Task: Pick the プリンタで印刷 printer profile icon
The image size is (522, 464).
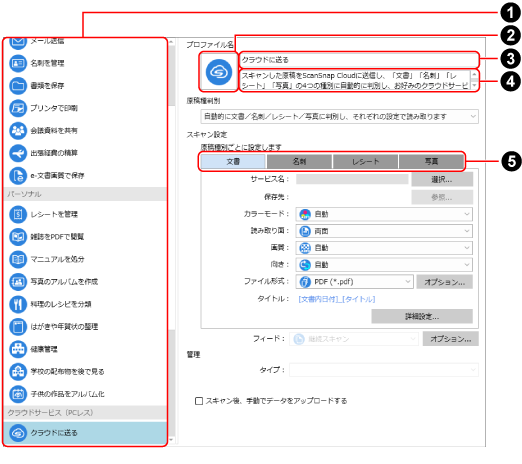Action: [18, 108]
